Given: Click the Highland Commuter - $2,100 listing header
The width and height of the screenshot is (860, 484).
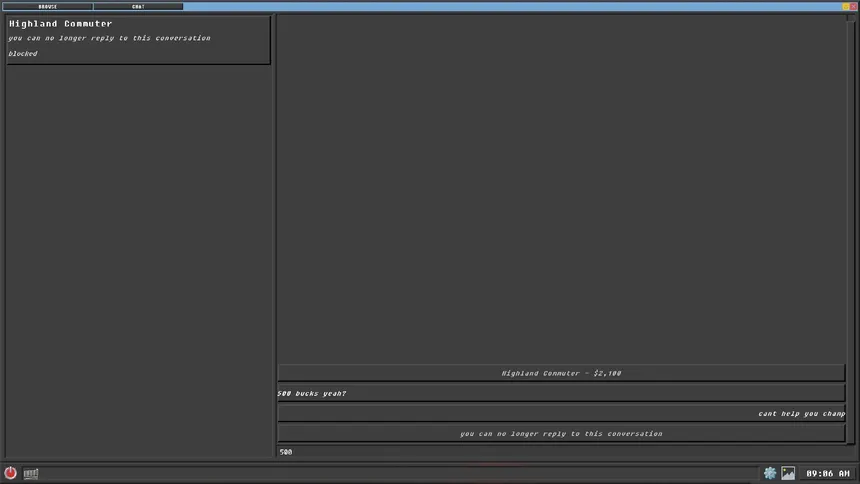Looking at the screenshot, I should [x=561, y=373].
